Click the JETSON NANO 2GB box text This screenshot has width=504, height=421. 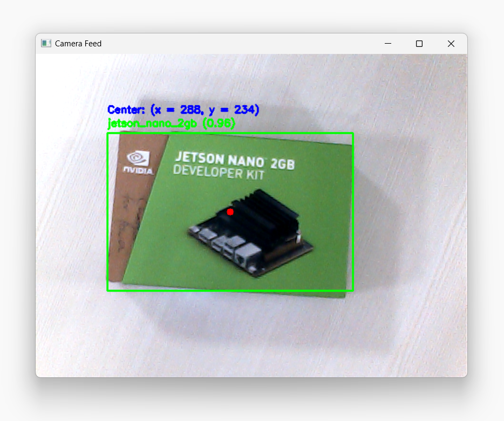(x=235, y=160)
